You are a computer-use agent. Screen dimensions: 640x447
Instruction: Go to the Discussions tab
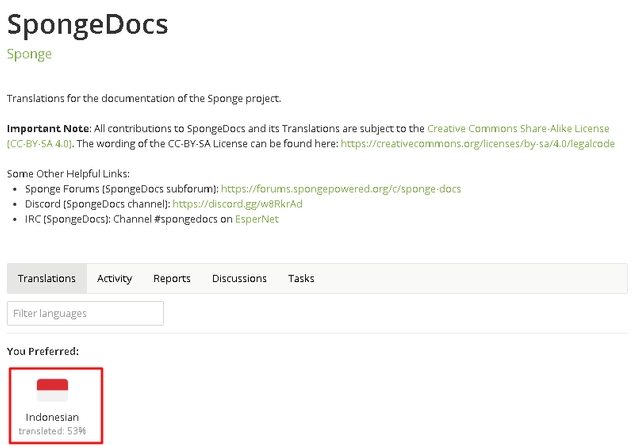point(239,278)
